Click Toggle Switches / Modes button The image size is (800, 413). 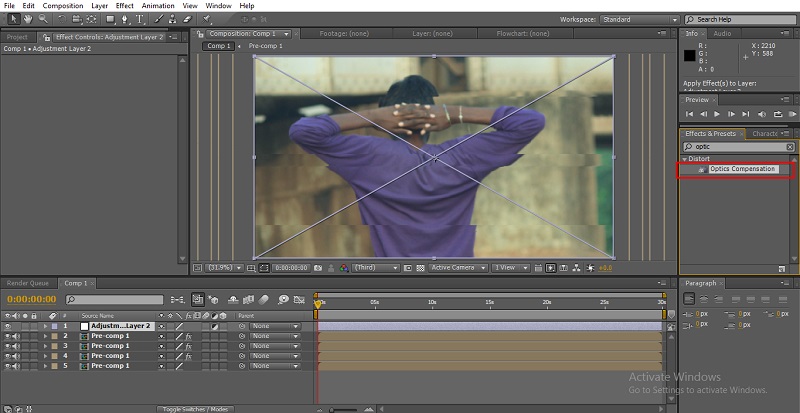195,408
